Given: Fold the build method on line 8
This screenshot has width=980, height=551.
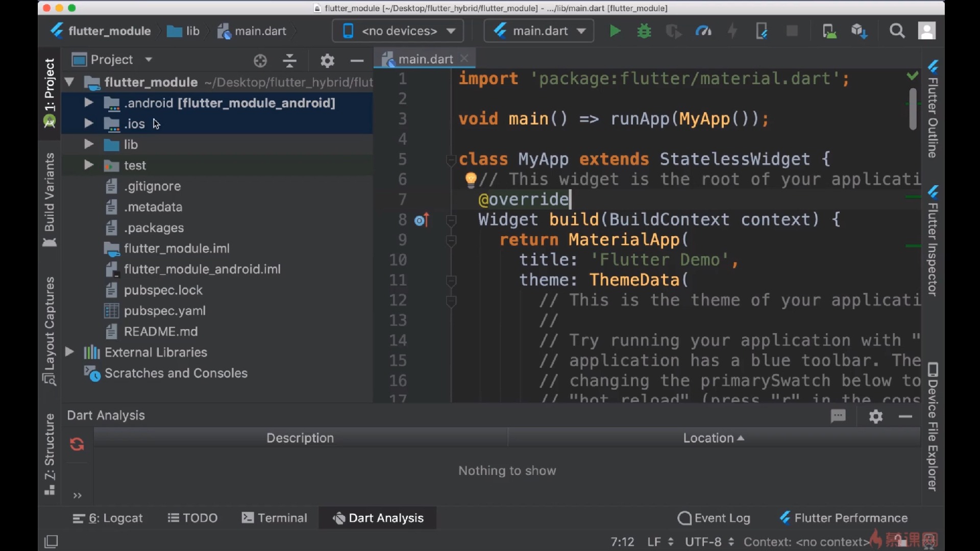Looking at the screenshot, I should point(451,220).
